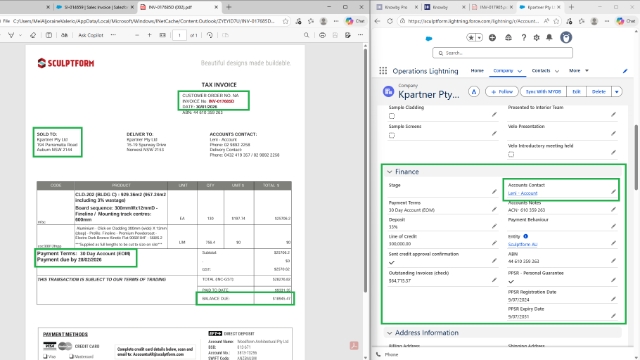Click Ask Copilot in PDF toolbar
Image resolution: width=640 pixels, height=360 pixels.
[91, 35]
